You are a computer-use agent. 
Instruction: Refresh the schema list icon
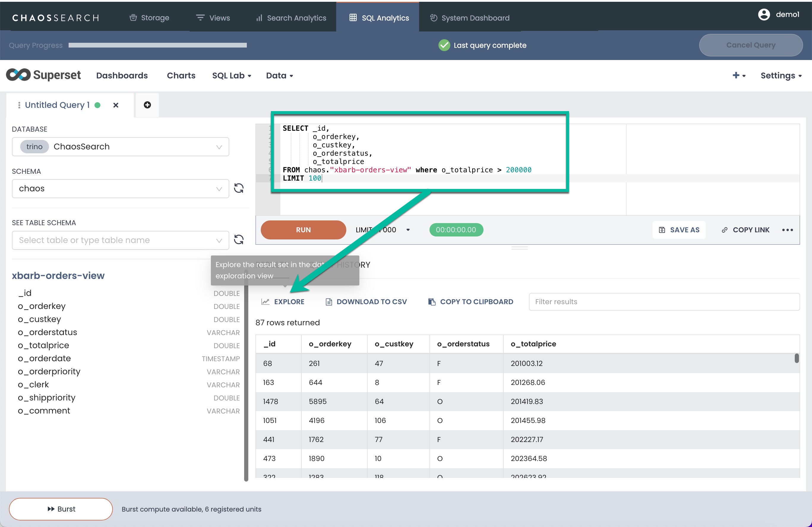click(x=238, y=188)
